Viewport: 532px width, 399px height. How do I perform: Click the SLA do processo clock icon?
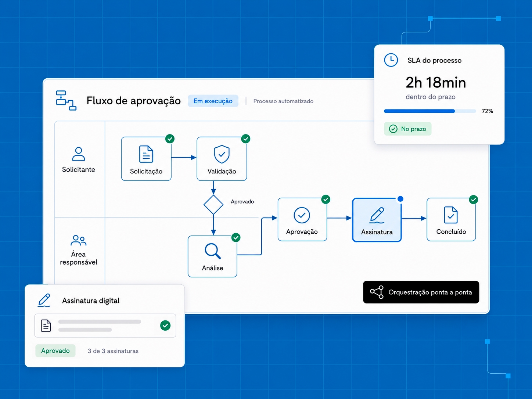[391, 60]
